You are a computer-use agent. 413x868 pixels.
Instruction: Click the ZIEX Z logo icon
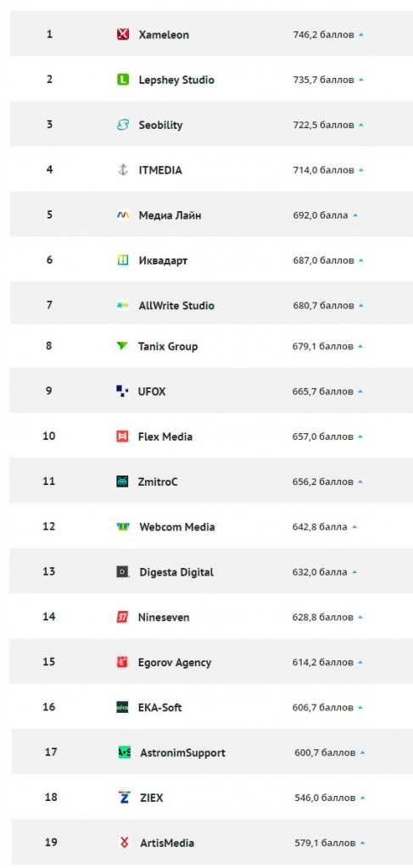(124, 797)
